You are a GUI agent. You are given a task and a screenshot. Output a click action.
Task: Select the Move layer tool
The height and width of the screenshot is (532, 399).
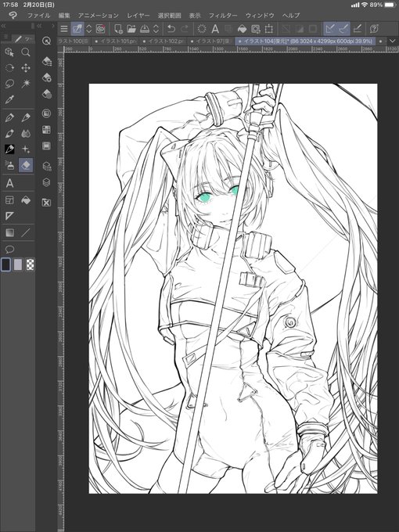26,68
